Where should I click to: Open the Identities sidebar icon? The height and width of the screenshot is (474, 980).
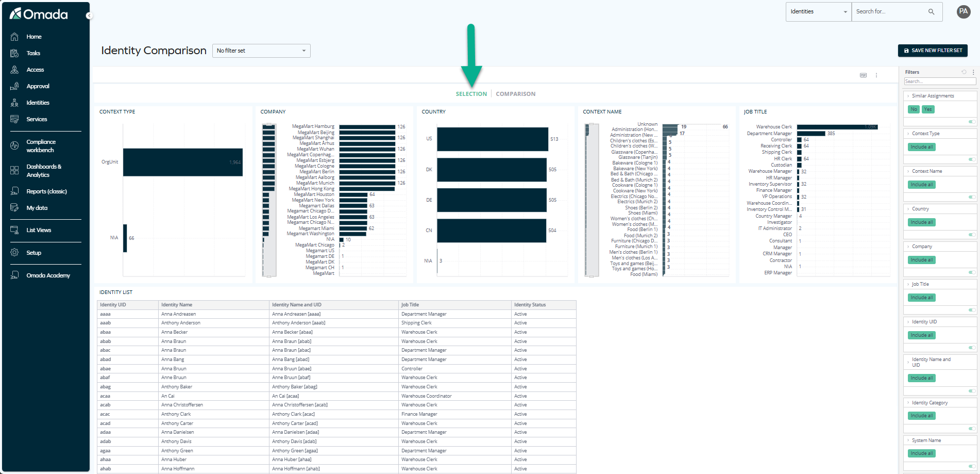(x=14, y=103)
